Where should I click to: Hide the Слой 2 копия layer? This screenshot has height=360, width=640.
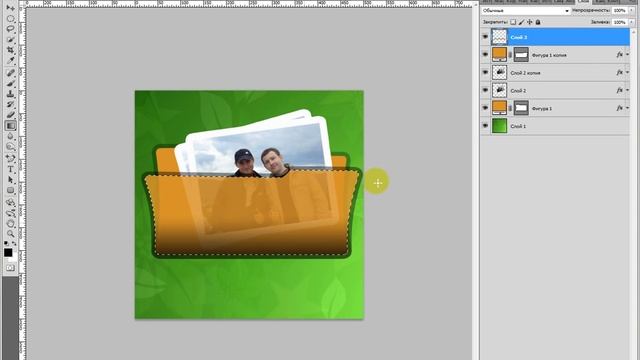tap(485, 73)
